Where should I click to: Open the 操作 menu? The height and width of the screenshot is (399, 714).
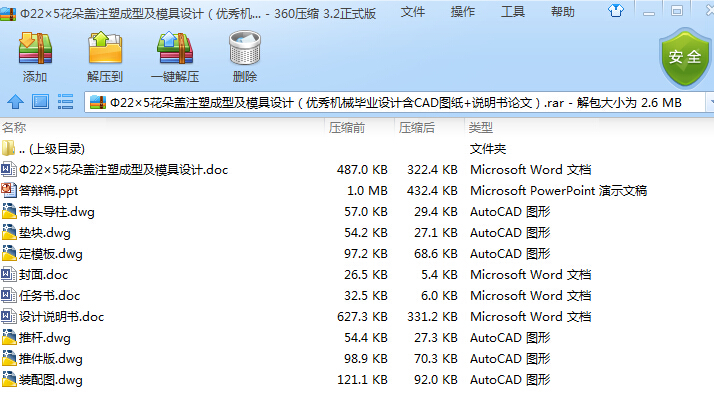(463, 11)
